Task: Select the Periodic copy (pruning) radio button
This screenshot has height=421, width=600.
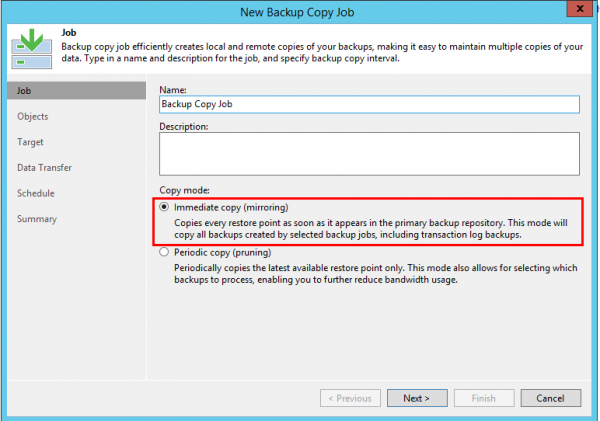Action: pos(165,253)
